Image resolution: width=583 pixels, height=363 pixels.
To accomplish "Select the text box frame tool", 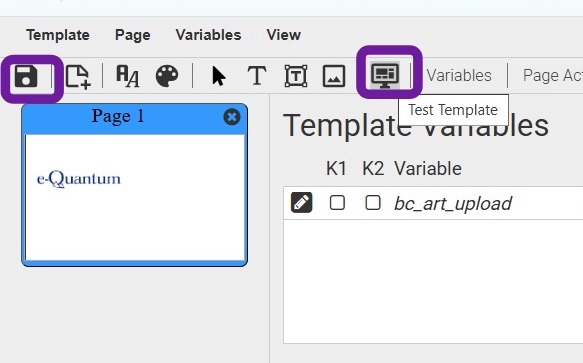I will tap(296, 76).
